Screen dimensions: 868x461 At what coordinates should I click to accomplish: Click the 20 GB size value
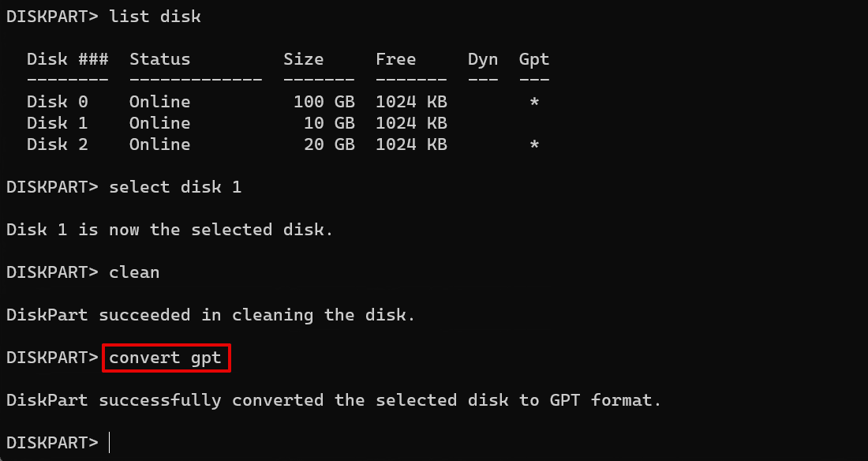coord(329,144)
